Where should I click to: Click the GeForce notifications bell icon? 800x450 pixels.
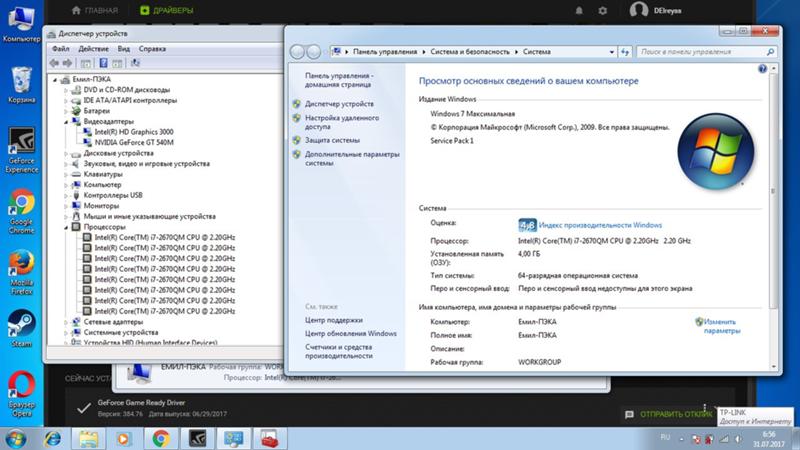(579, 10)
